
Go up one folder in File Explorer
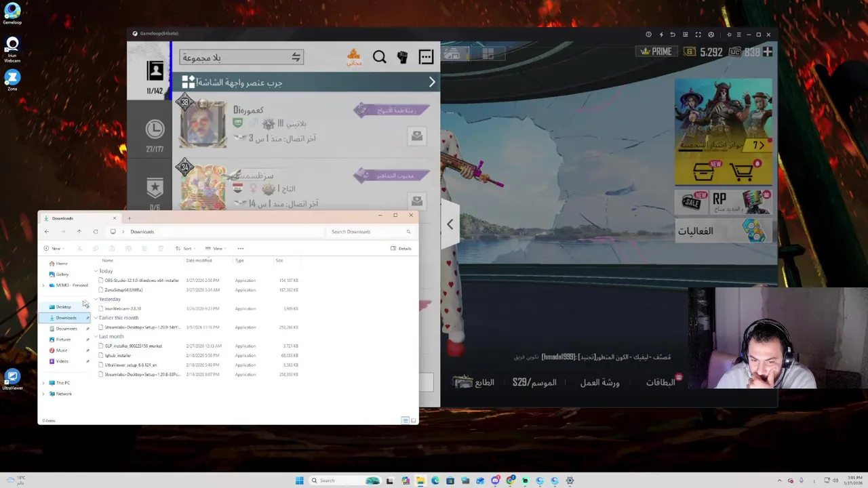(x=79, y=232)
